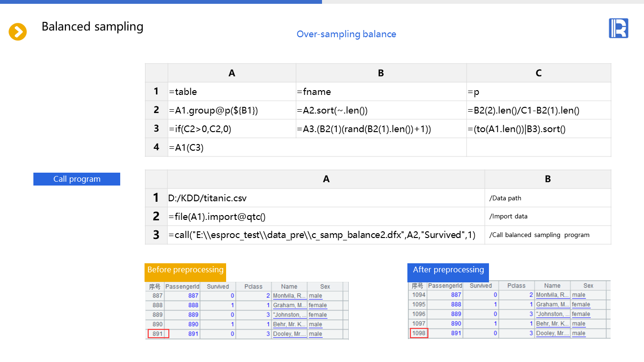Click column B header in the top table
The image size is (644, 362).
[381, 73]
